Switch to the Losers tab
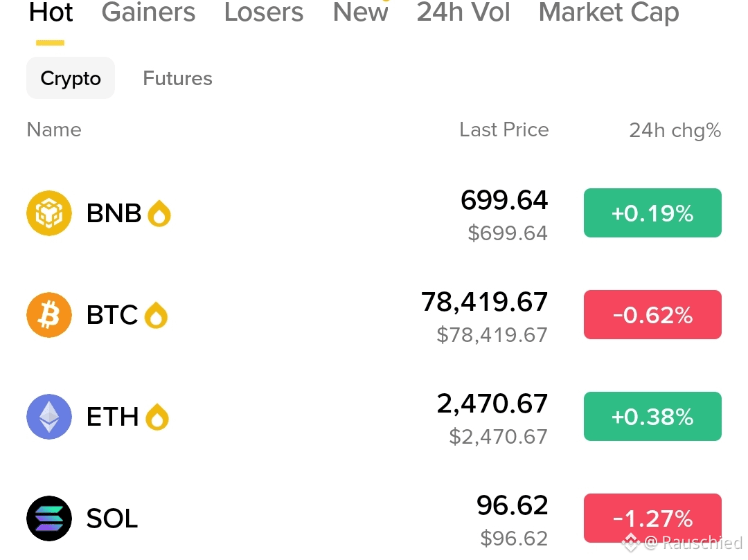 click(x=264, y=12)
